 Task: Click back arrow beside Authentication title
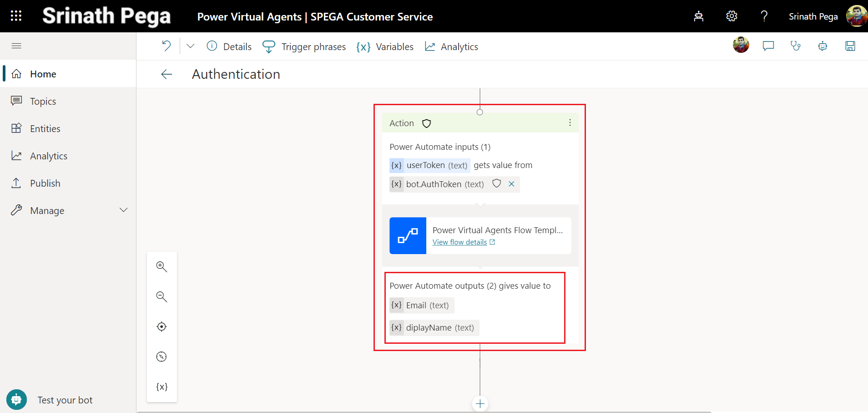click(167, 74)
